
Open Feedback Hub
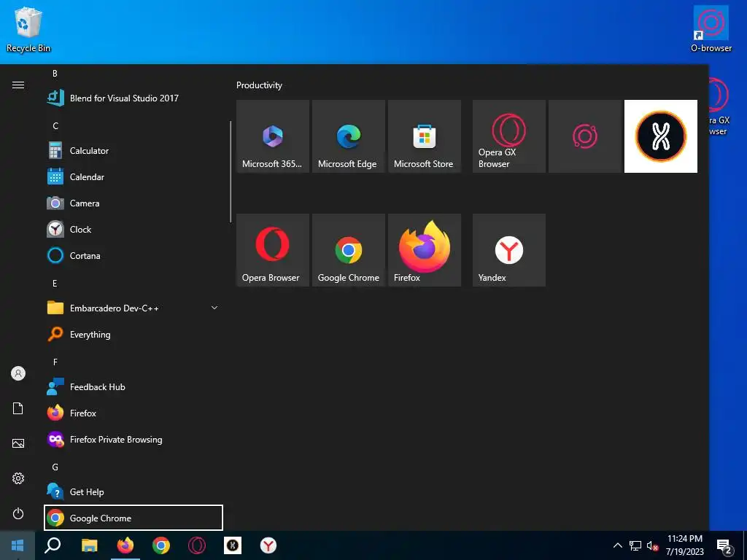click(133, 386)
